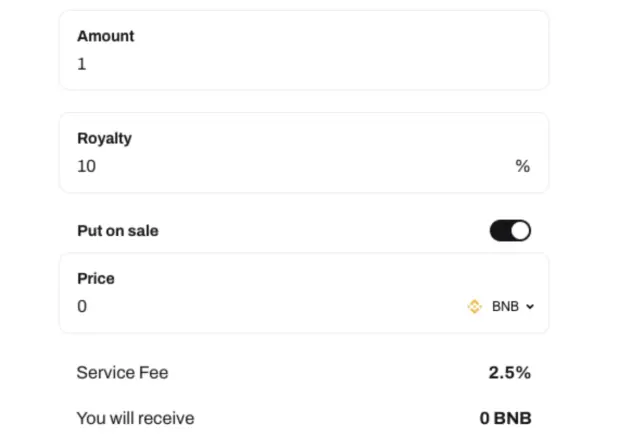
Task: Turn off the Put on sale switch
Action: (x=510, y=231)
